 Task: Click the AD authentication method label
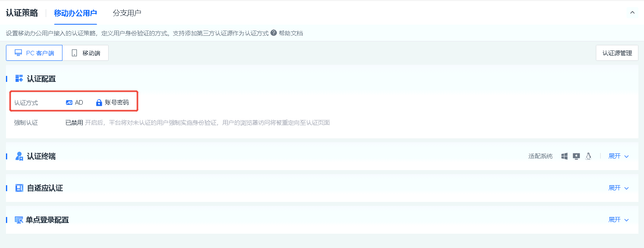tap(79, 103)
